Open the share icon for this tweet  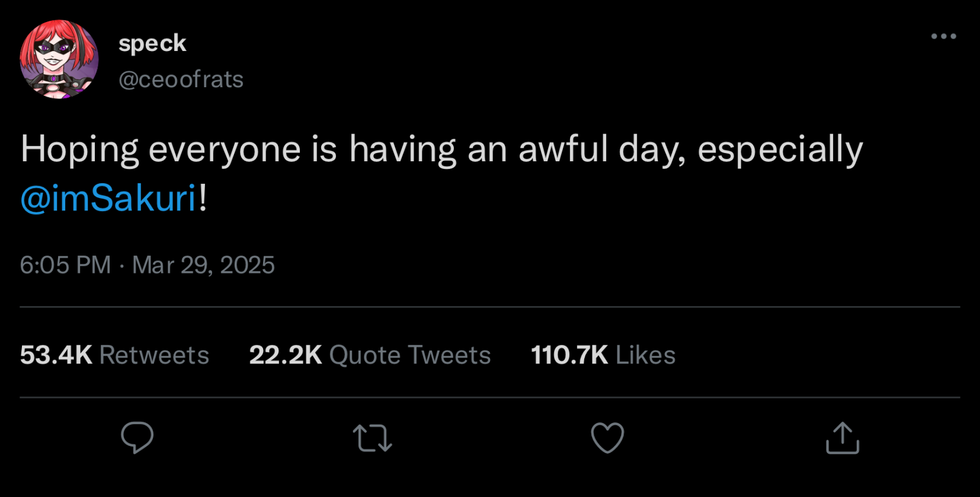pyautogui.click(x=842, y=438)
